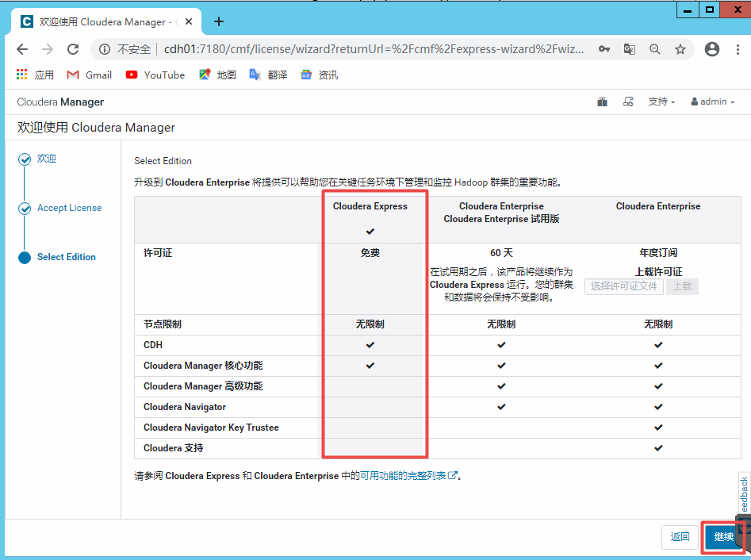Click the Cloudera Manager logo text
The height and width of the screenshot is (560, 751).
pos(60,102)
